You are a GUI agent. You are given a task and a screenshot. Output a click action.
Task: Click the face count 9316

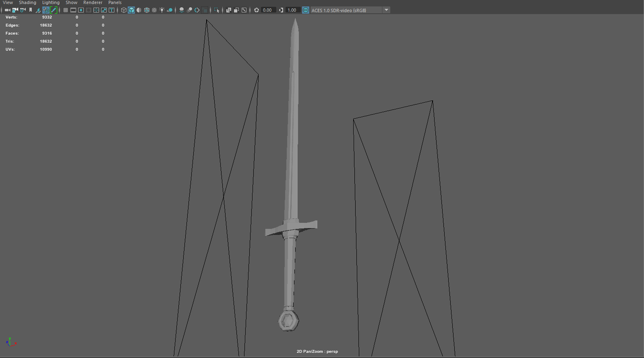47,33
